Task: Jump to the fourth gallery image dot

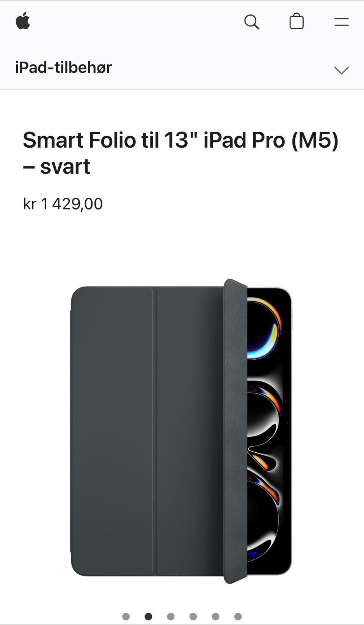Action: coord(193,616)
